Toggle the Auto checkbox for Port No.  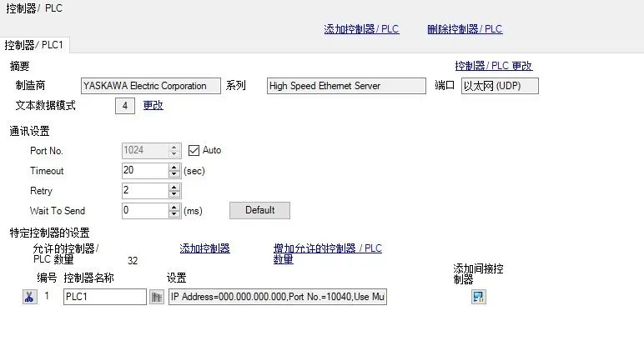195,150
